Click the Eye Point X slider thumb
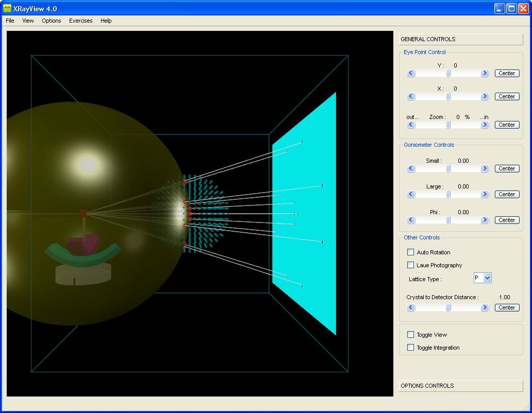The height and width of the screenshot is (413, 532). pos(448,97)
